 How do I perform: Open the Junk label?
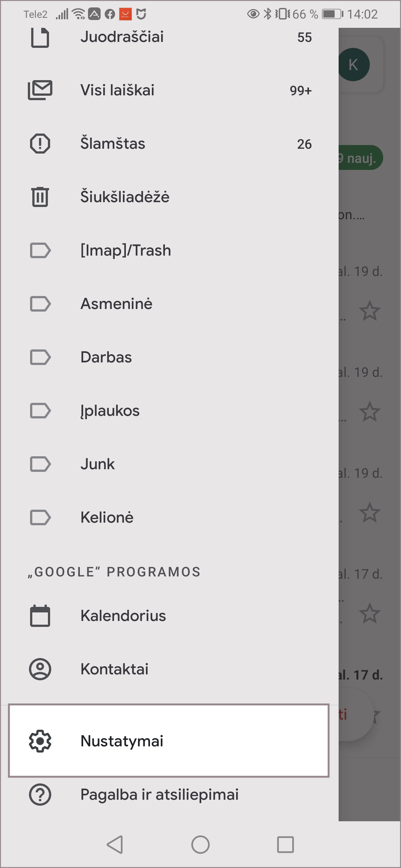tap(98, 464)
